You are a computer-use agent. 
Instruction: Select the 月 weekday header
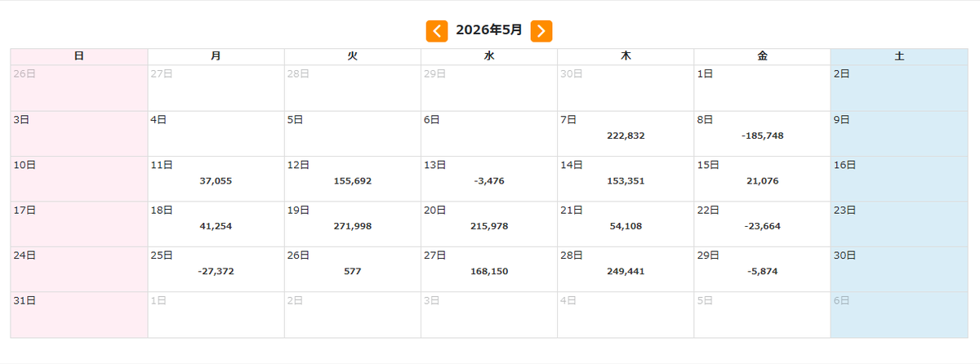click(x=216, y=56)
